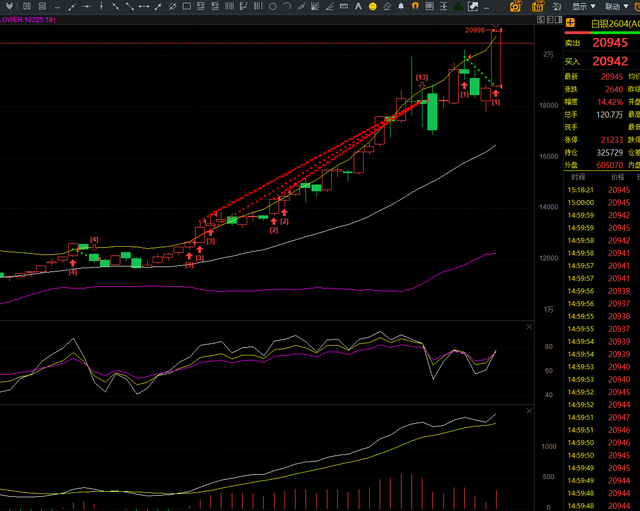Click the 20998 high price label on chart
640x511 pixels.
click(x=475, y=30)
